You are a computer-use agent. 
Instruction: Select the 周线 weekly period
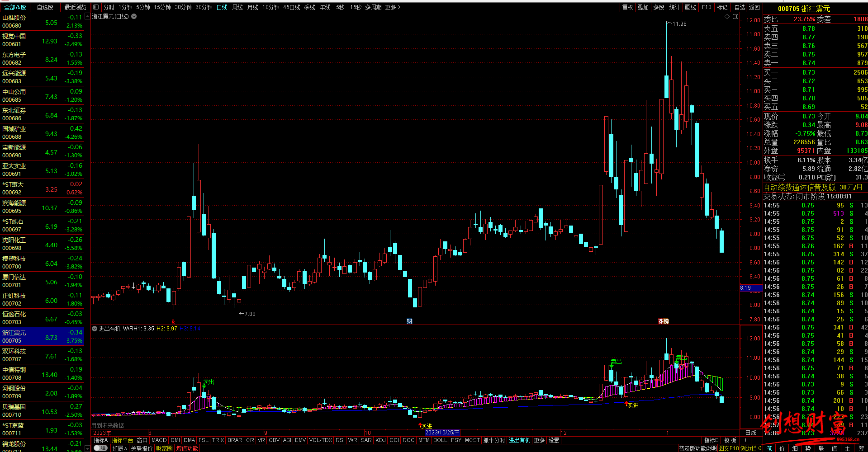[237, 7]
